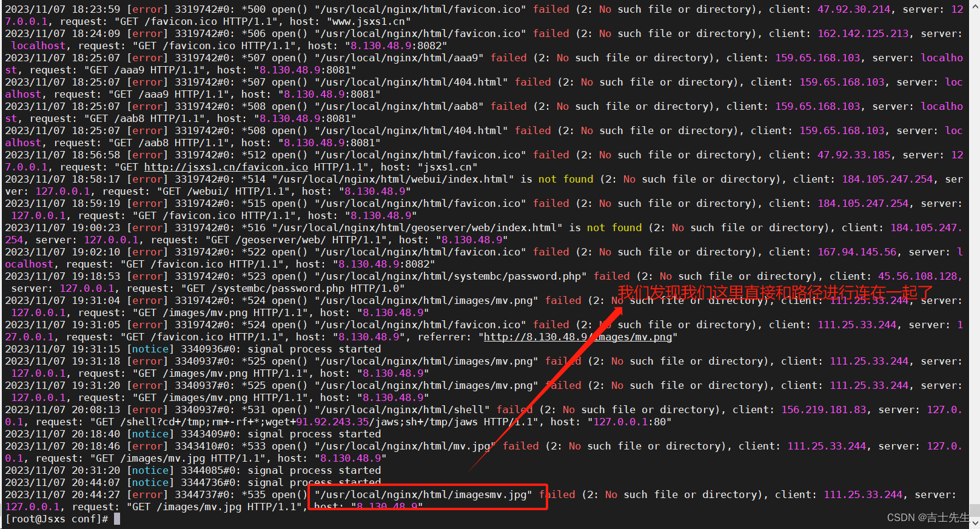
Task: Click the connection number "*516"
Action: click(x=253, y=227)
